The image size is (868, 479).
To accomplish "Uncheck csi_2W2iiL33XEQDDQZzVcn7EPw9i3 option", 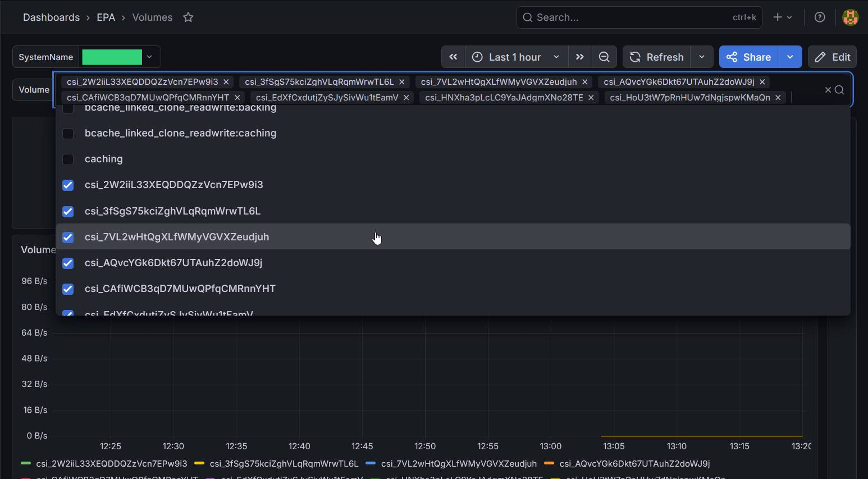I will pyautogui.click(x=68, y=185).
